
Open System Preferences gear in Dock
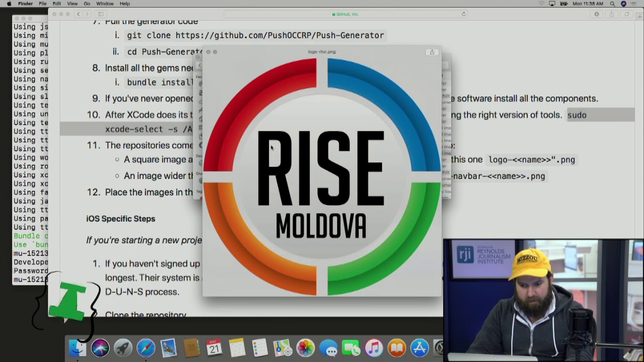click(x=439, y=348)
